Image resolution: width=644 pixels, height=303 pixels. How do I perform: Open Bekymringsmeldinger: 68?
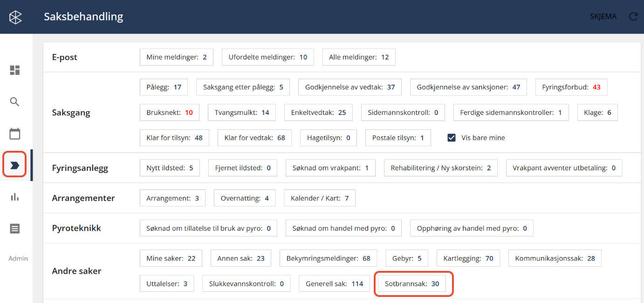pyautogui.click(x=329, y=258)
